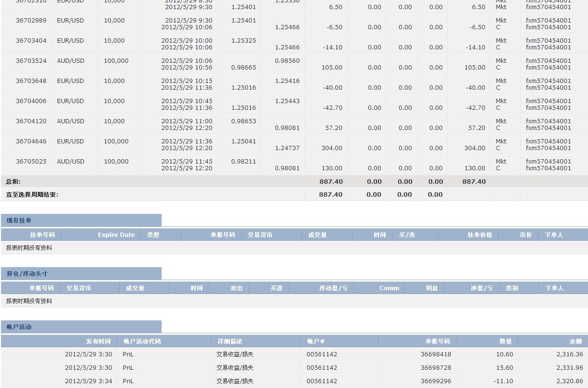The height and width of the screenshot is (388, 588).
Task: Click the 直至选择周期结束 row label
Action: (x=32, y=195)
